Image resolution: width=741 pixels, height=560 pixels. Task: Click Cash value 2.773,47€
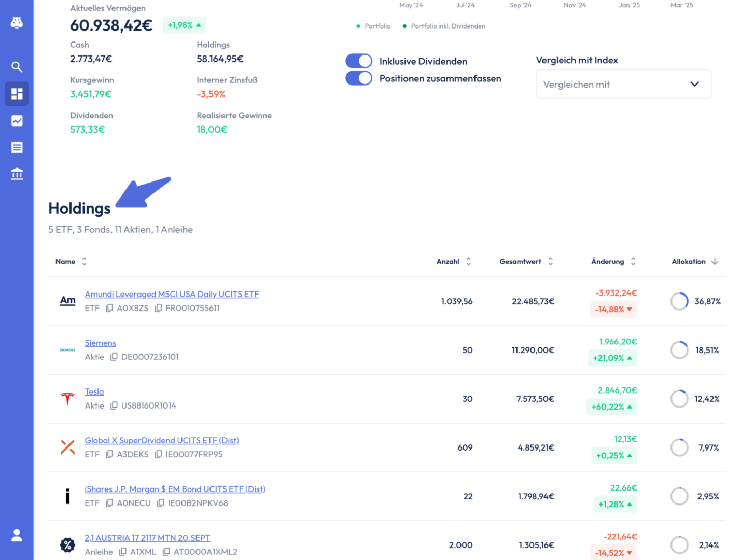(91, 59)
